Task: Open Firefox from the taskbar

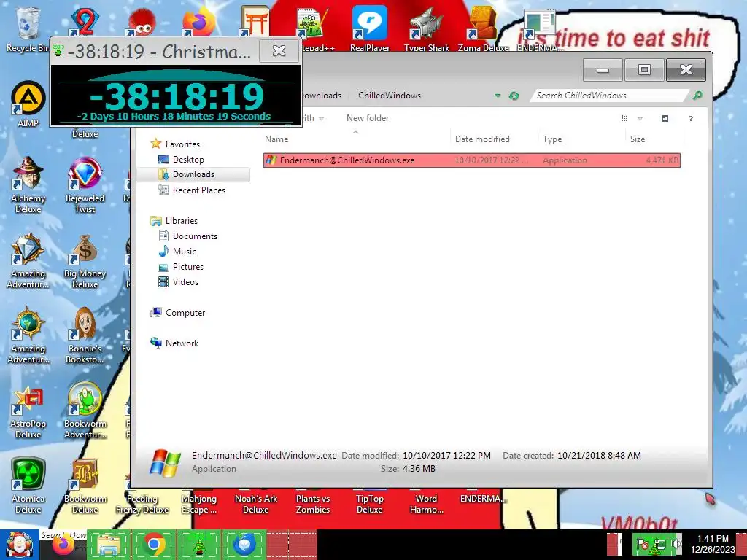Action: tap(63, 545)
